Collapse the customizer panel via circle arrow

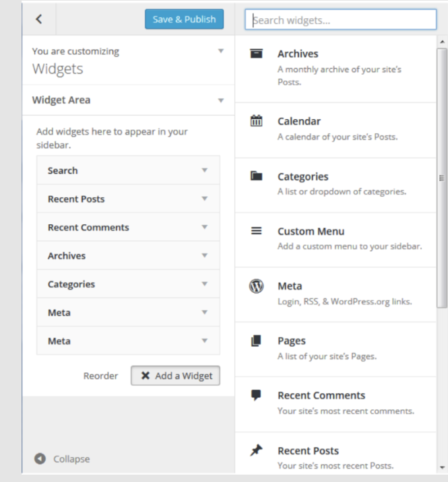(x=40, y=458)
